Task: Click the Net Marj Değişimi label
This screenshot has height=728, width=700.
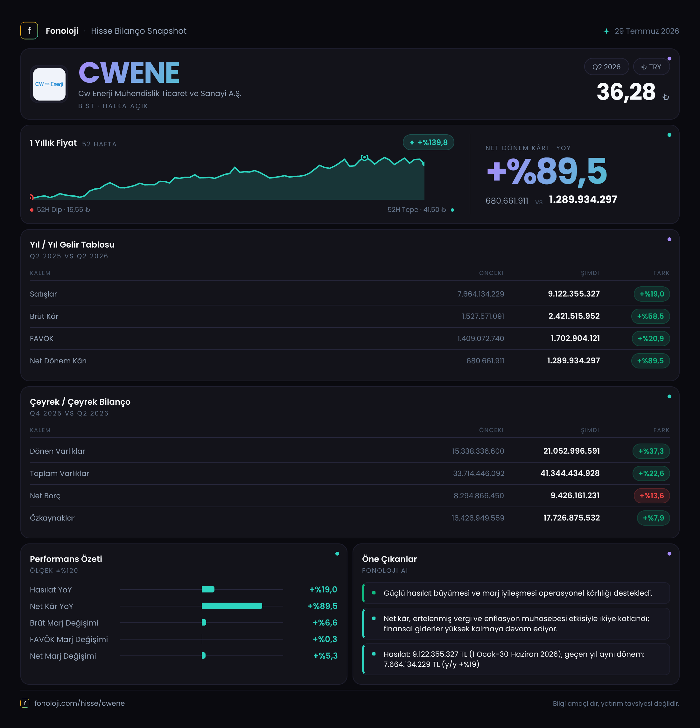Action: coord(63,656)
